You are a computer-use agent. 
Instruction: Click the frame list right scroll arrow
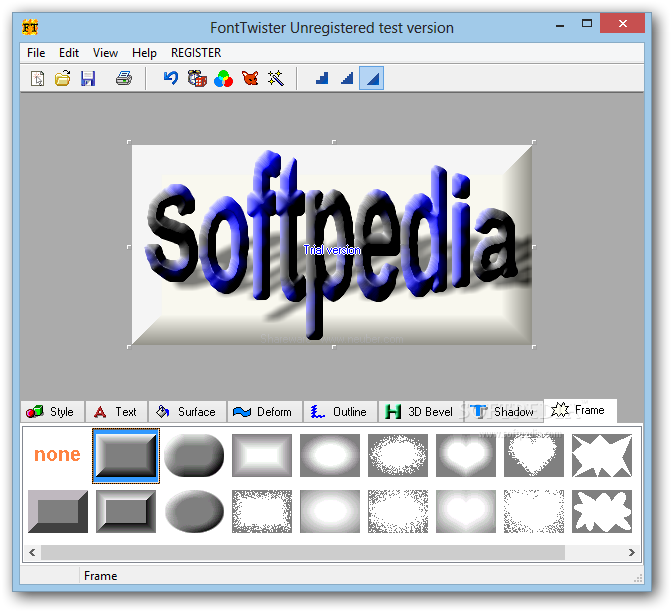[632, 552]
